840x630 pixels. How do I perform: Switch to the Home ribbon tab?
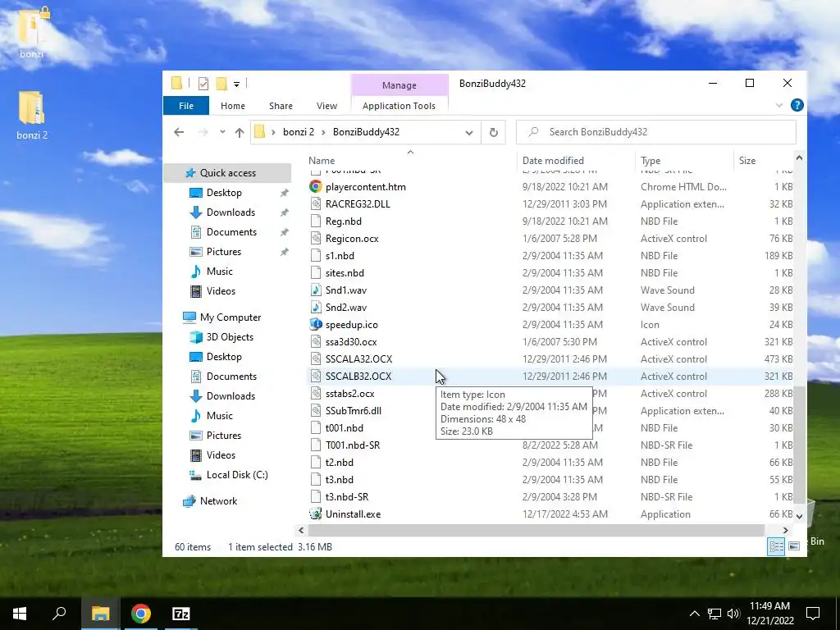232,106
